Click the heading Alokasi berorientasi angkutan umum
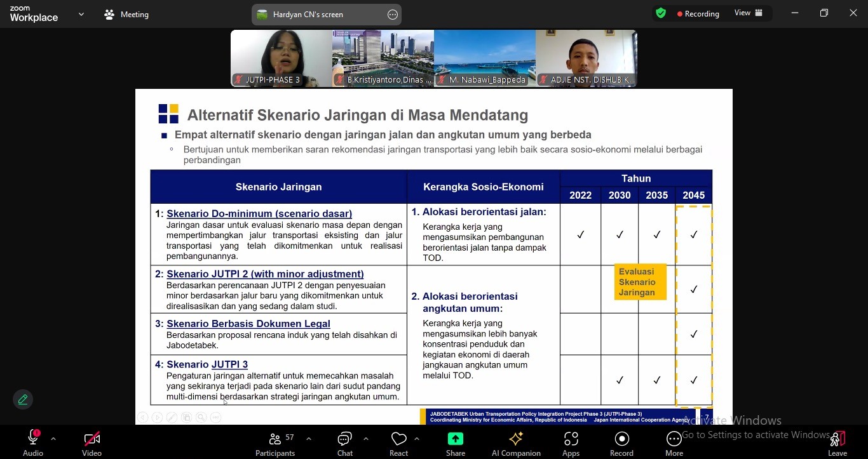868x459 pixels. (465, 302)
